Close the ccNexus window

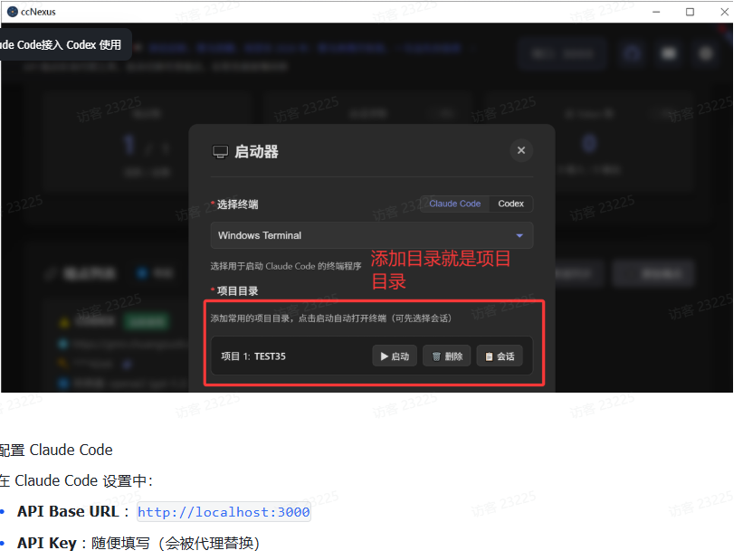(725, 12)
